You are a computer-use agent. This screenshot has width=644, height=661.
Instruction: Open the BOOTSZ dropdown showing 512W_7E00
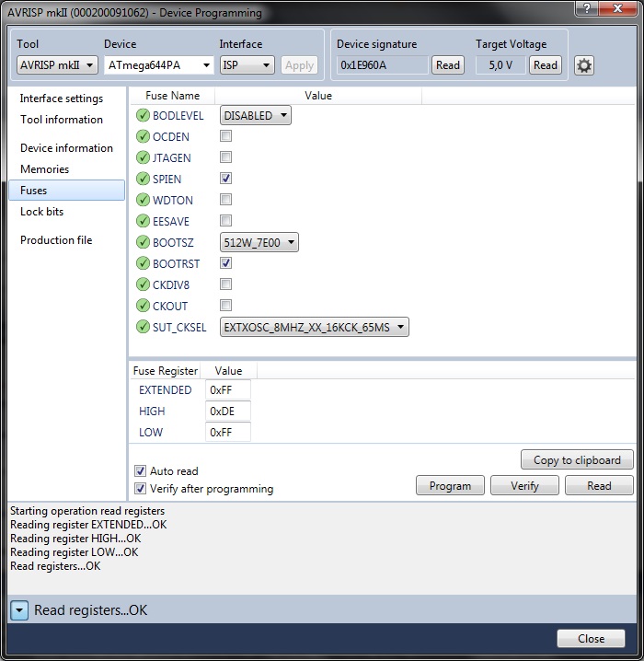pyautogui.click(x=259, y=242)
